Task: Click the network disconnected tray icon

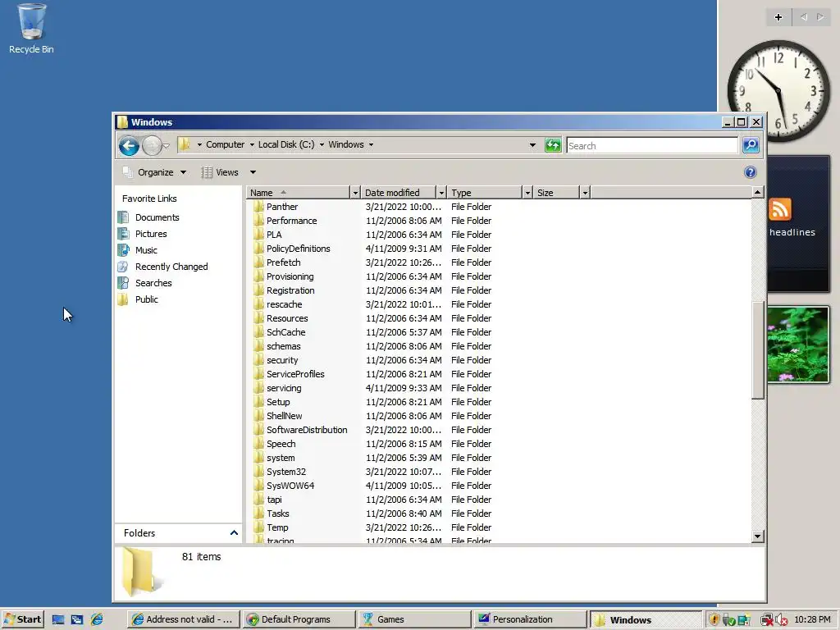Action: click(x=766, y=620)
